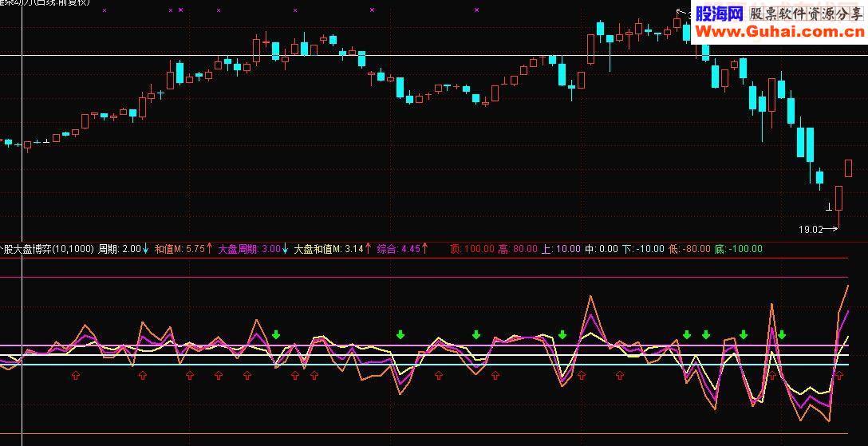This screenshot has height=446, width=868.
Task: Click the 中: 0.00 level label
Action: coord(602,249)
